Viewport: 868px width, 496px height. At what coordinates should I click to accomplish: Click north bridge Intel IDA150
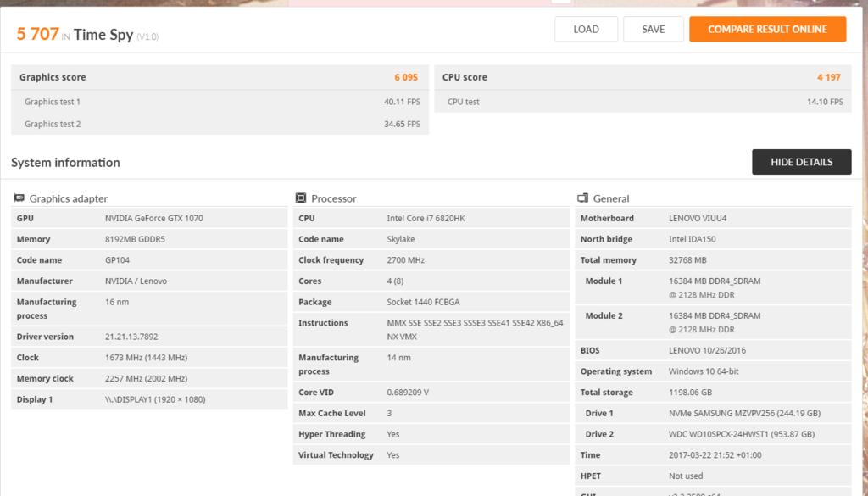pos(692,239)
